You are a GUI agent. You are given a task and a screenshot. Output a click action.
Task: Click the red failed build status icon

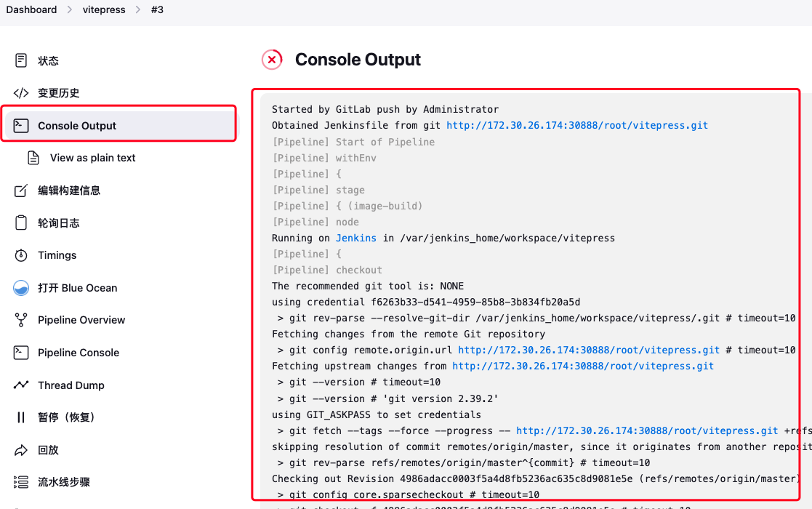coord(272,60)
